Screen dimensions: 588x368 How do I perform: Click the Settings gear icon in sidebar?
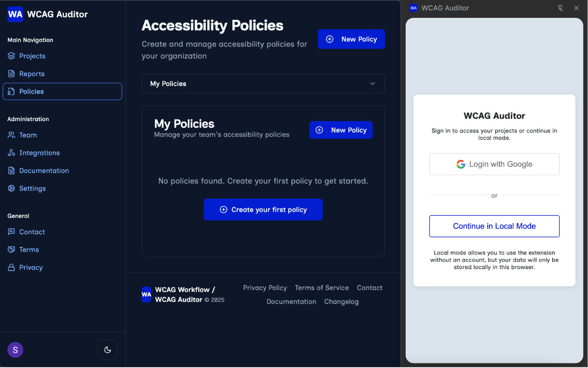tap(11, 189)
